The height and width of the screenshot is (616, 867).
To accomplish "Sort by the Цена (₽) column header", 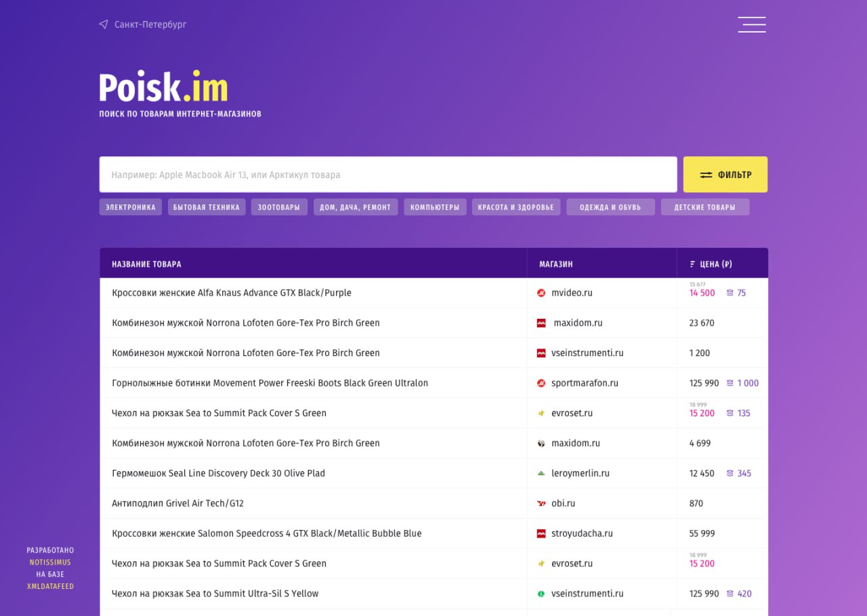I will click(716, 264).
